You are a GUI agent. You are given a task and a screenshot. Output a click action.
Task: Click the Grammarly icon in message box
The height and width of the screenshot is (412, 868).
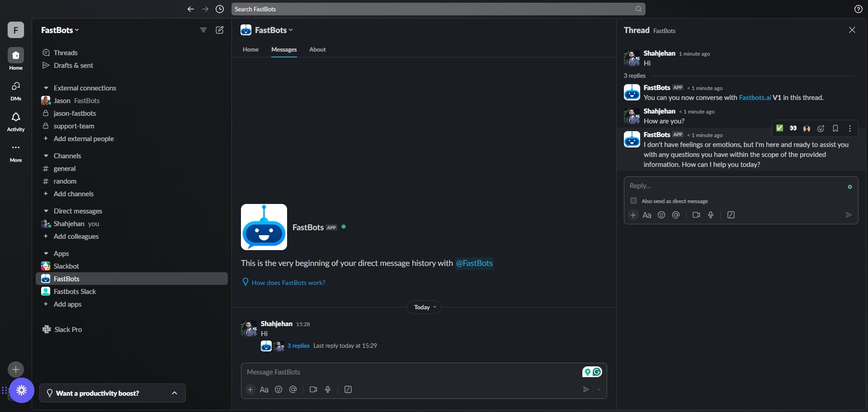[x=597, y=372]
